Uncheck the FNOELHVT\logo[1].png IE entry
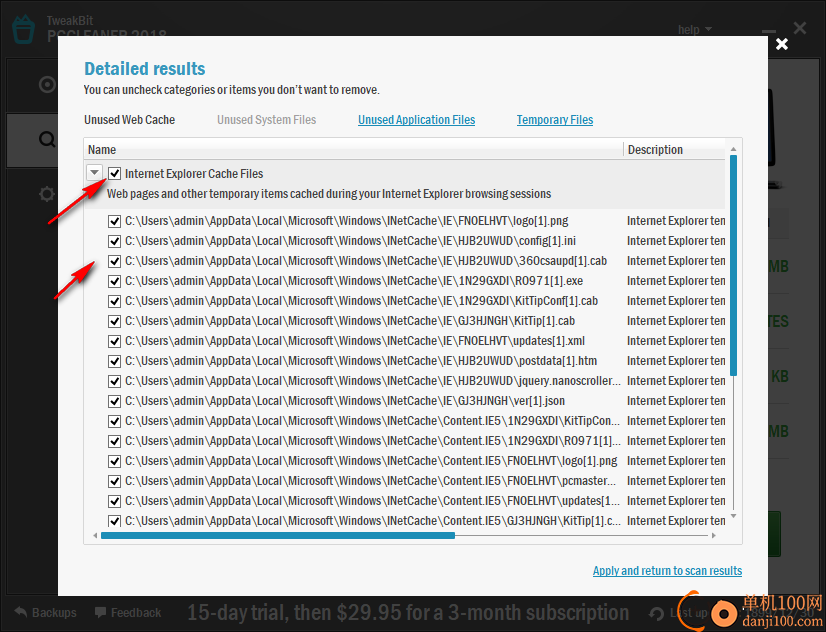 pyautogui.click(x=114, y=221)
